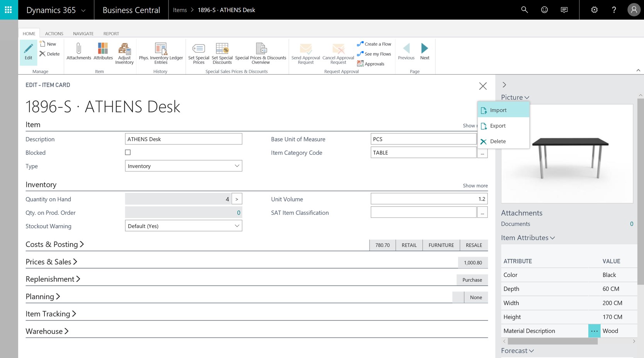The height and width of the screenshot is (358, 644).
Task: Drill down on Quantity on Hand arrow
Action: pyautogui.click(x=237, y=199)
